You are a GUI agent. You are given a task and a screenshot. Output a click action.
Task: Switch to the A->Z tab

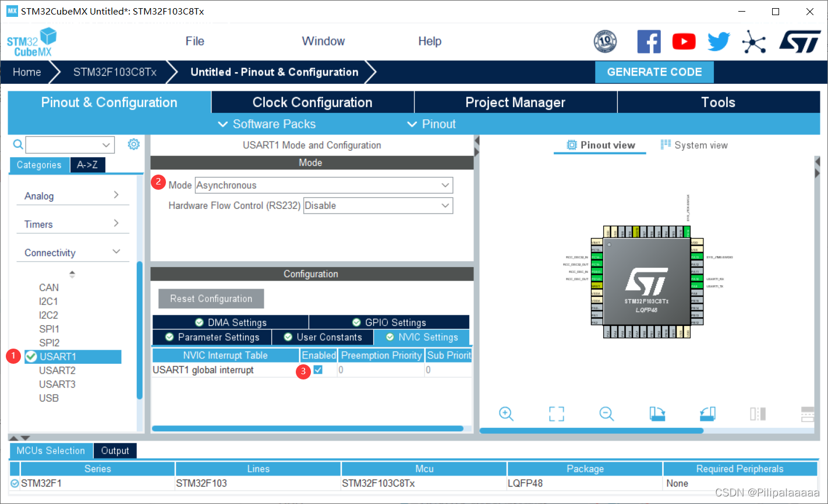coord(87,165)
